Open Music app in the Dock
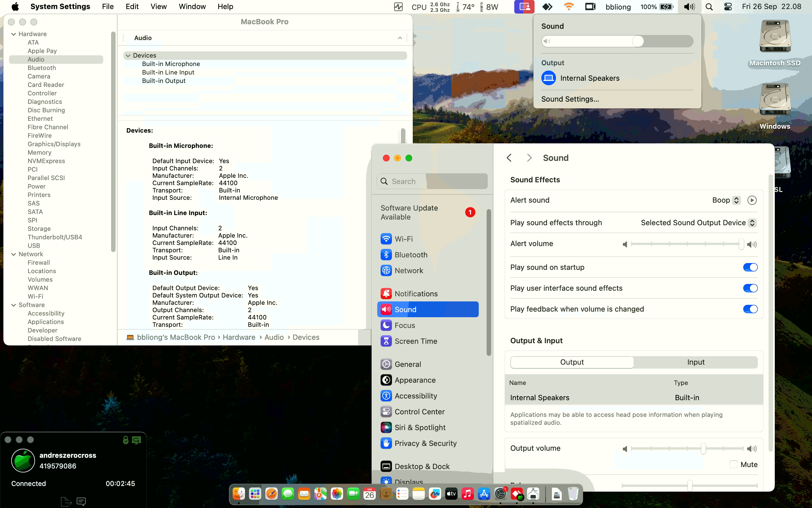This screenshot has width=812, height=508. (468, 494)
